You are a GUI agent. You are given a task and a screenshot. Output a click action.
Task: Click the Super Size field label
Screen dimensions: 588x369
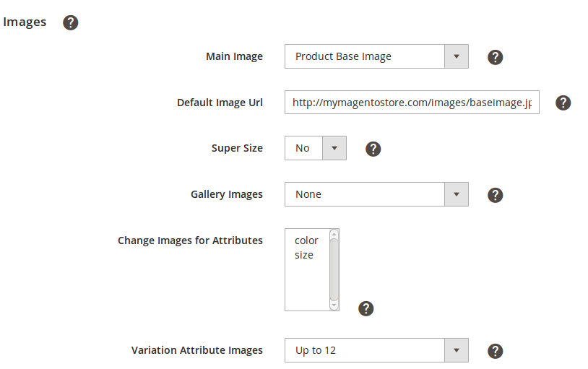[237, 148]
